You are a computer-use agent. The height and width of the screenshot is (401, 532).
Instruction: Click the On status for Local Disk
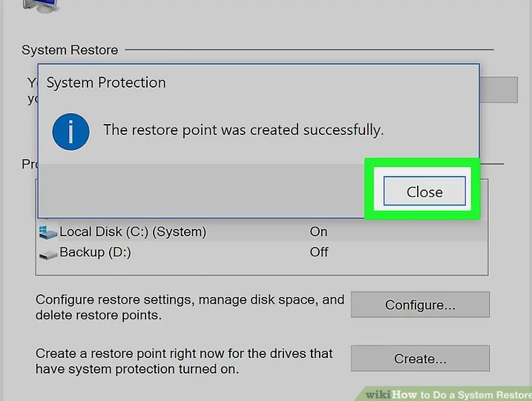(x=318, y=232)
